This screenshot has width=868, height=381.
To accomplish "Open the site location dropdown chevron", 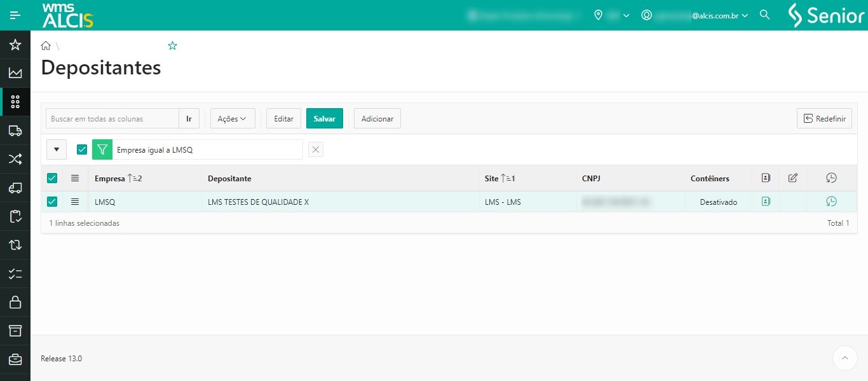I will 626,15.
